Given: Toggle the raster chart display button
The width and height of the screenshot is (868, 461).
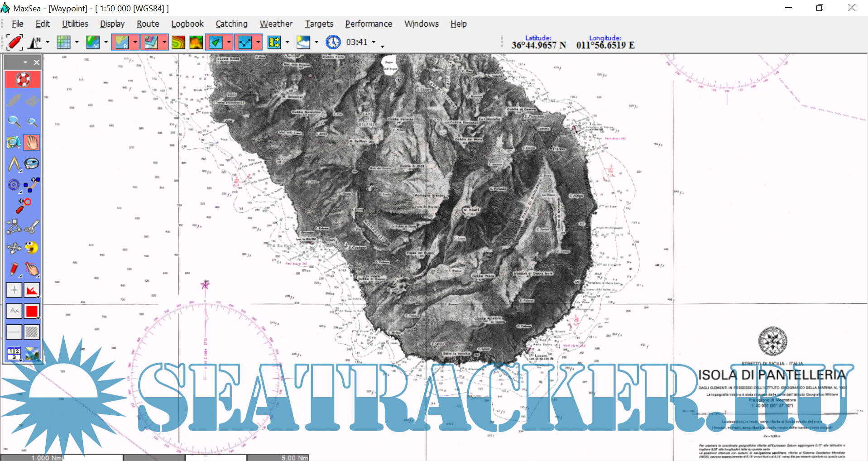Looking at the screenshot, I should pyautogui.click(x=121, y=42).
